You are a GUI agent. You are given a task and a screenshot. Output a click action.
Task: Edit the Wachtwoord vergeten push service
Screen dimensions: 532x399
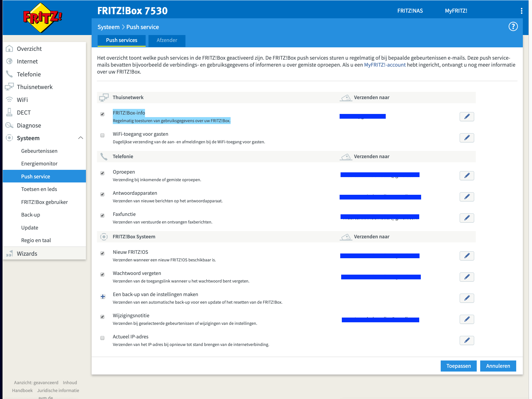[467, 277]
